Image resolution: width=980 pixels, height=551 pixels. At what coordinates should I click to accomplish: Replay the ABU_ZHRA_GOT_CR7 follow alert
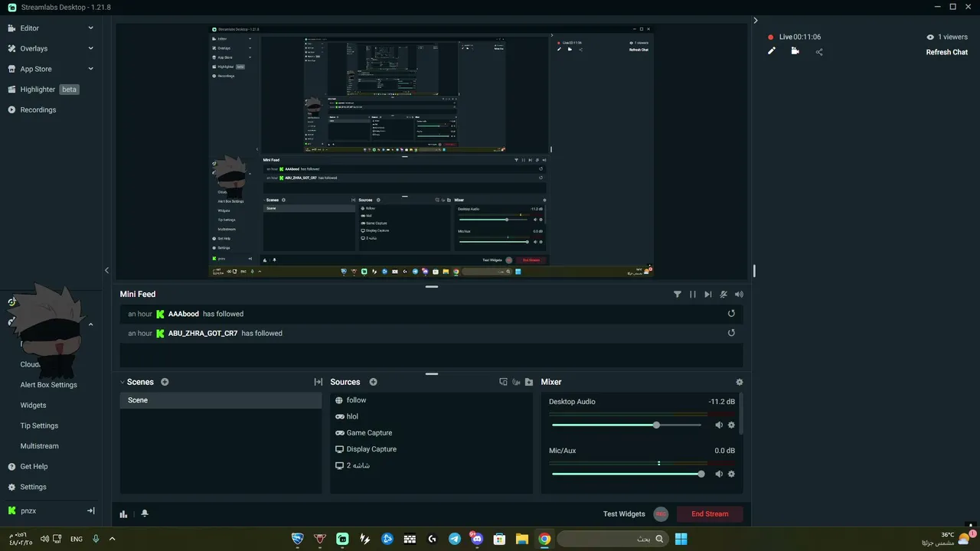(x=731, y=333)
